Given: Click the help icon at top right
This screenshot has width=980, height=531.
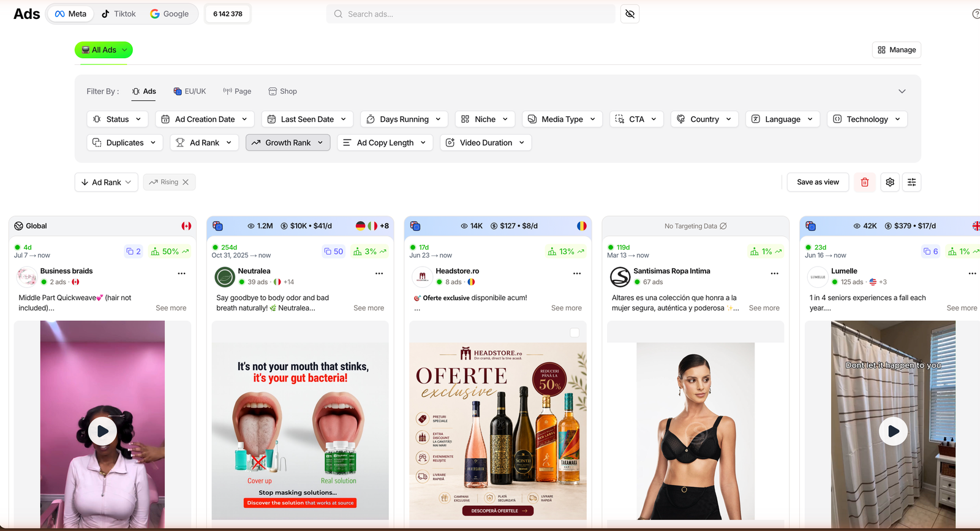Looking at the screenshot, I should pyautogui.click(x=976, y=13).
